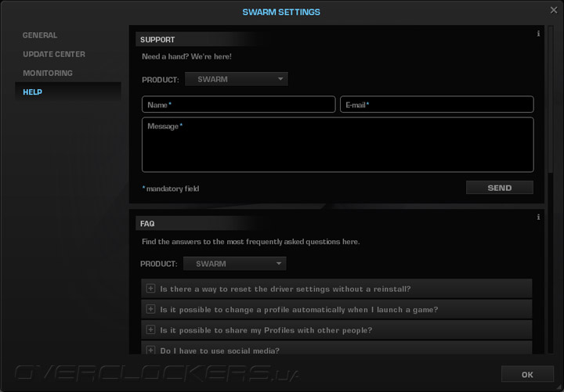Click 'Is it possible to change a profile automatically' question text
564x392 pixels.
click(x=299, y=310)
